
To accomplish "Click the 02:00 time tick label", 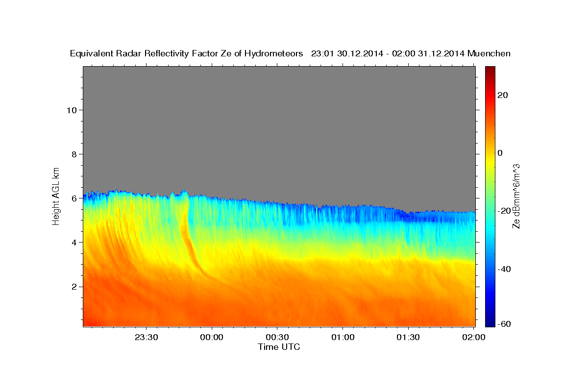I will (x=473, y=338).
